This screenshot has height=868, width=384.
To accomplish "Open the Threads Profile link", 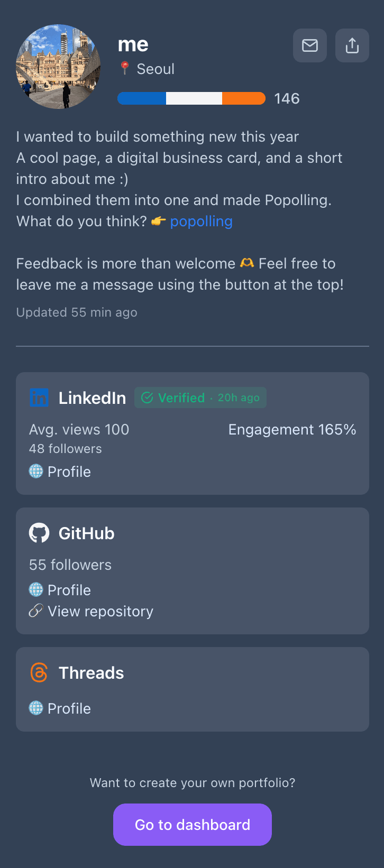I will click(x=69, y=708).
